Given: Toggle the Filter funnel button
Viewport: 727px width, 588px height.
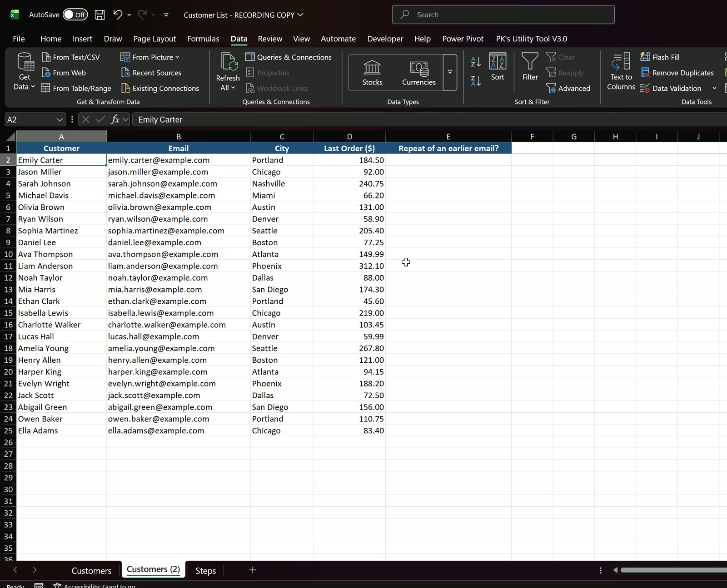Looking at the screenshot, I should (x=530, y=67).
